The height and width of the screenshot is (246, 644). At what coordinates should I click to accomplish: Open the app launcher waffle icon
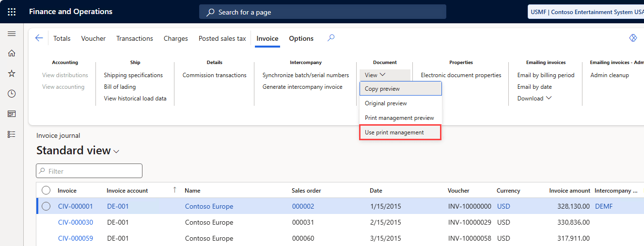[x=12, y=12]
